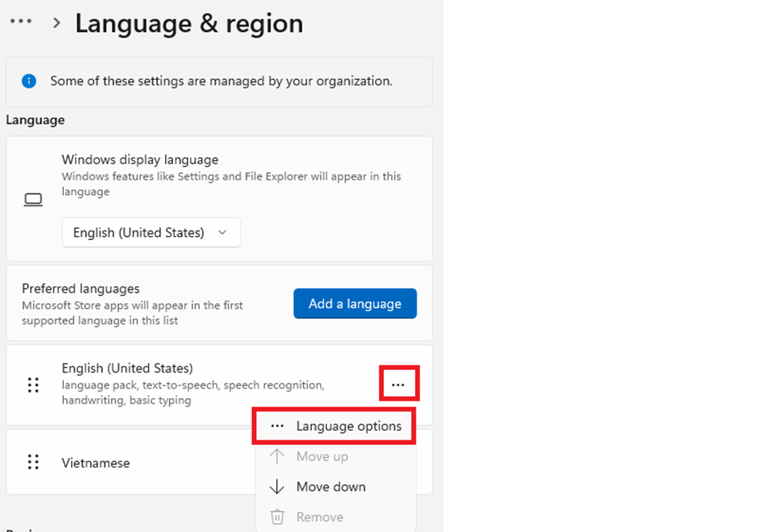Click the info icon on managed settings banner
Image resolution: width=778 pixels, height=532 pixels.
[x=30, y=81]
